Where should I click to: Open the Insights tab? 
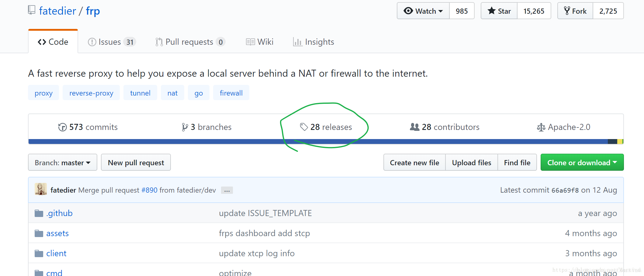click(x=313, y=42)
